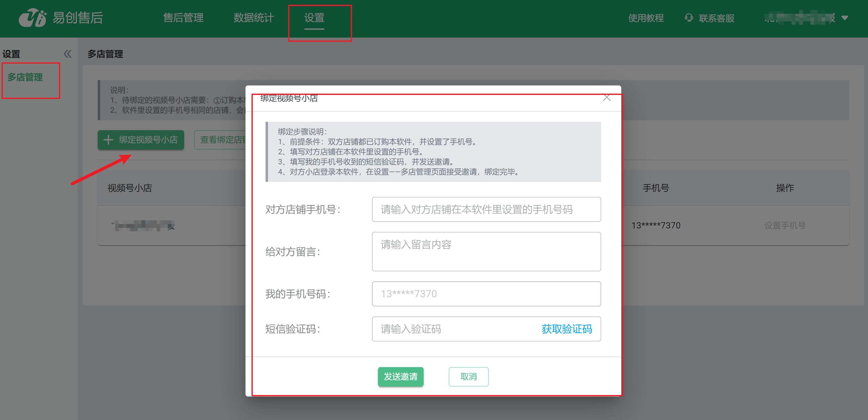Open the 售后管理 menu
The width and height of the screenshot is (868, 420).
(183, 18)
